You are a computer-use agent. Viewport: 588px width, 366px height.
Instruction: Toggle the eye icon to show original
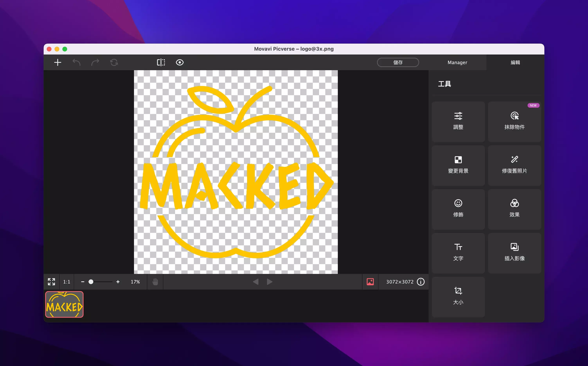pos(180,62)
